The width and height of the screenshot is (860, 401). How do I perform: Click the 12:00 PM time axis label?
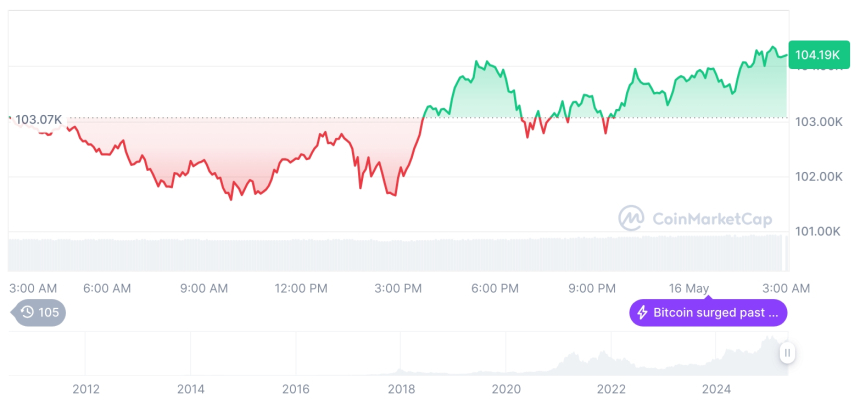pos(300,288)
